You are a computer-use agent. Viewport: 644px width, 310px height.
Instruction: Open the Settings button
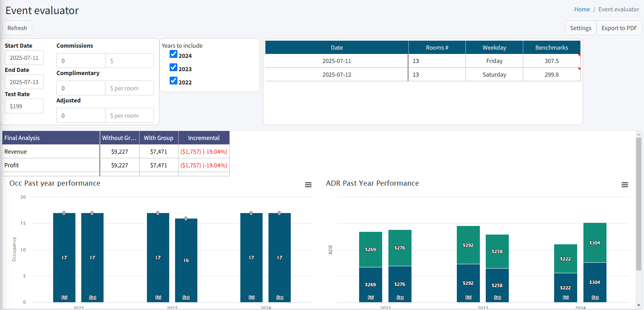click(580, 28)
